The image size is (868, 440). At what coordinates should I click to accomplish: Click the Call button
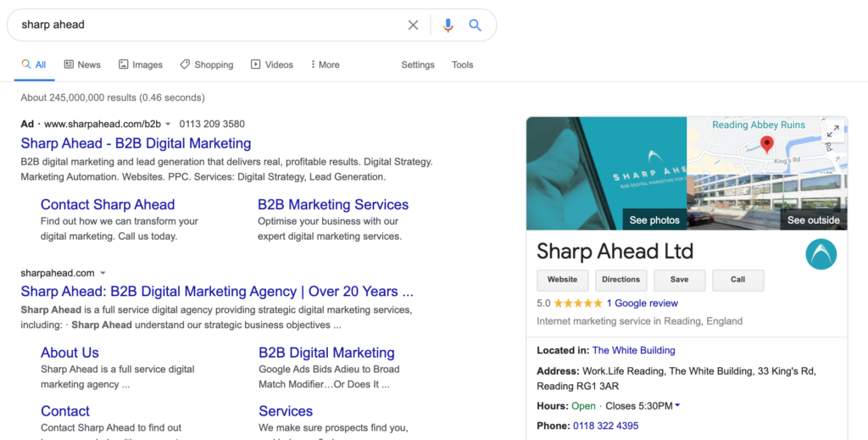pos(738,280)
